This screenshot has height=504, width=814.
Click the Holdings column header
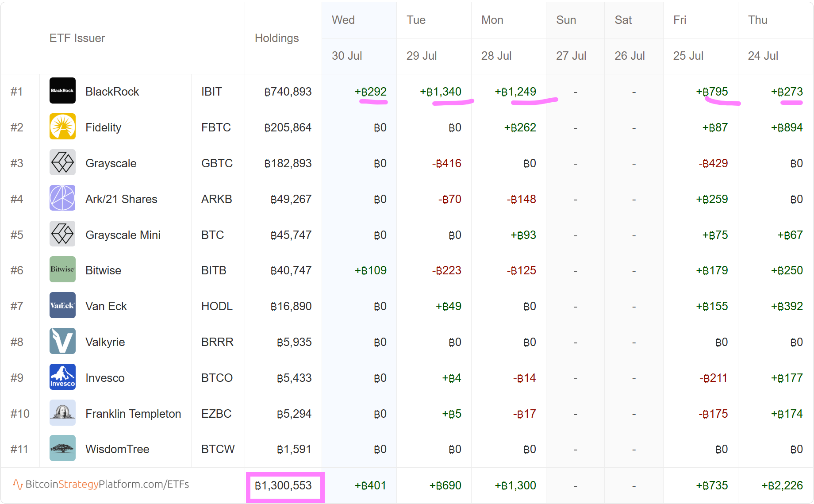point(276,38)
